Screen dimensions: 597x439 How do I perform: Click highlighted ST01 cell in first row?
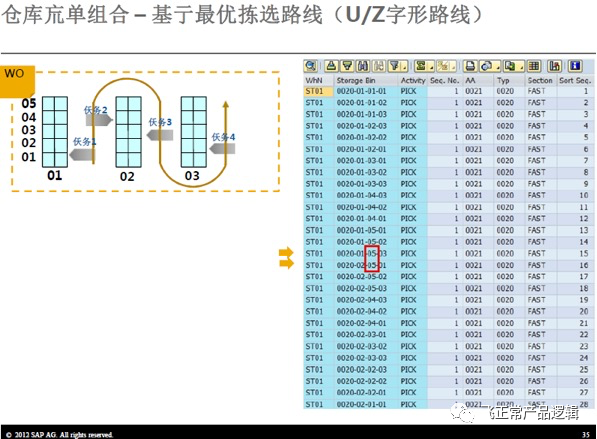(318, 91)
